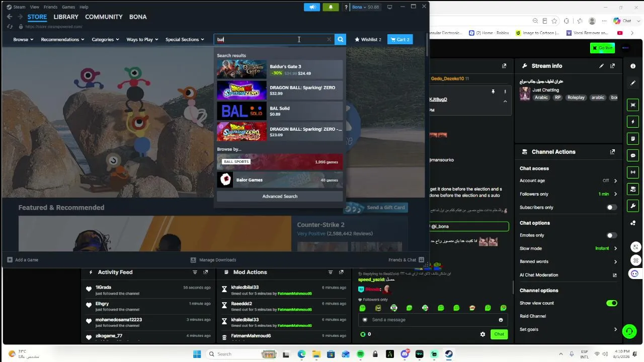Open Discord from the taskbar
Image resolution: width=644 pixels, height=362 pixels.
pyautogui.click(x=405, y=354)
